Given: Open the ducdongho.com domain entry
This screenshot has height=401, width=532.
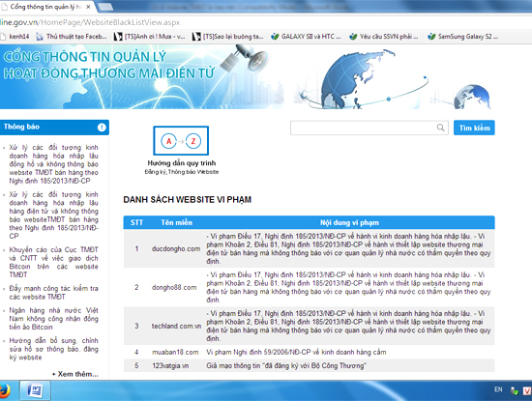Looking at the screenshot, I should tap(176, 248).
